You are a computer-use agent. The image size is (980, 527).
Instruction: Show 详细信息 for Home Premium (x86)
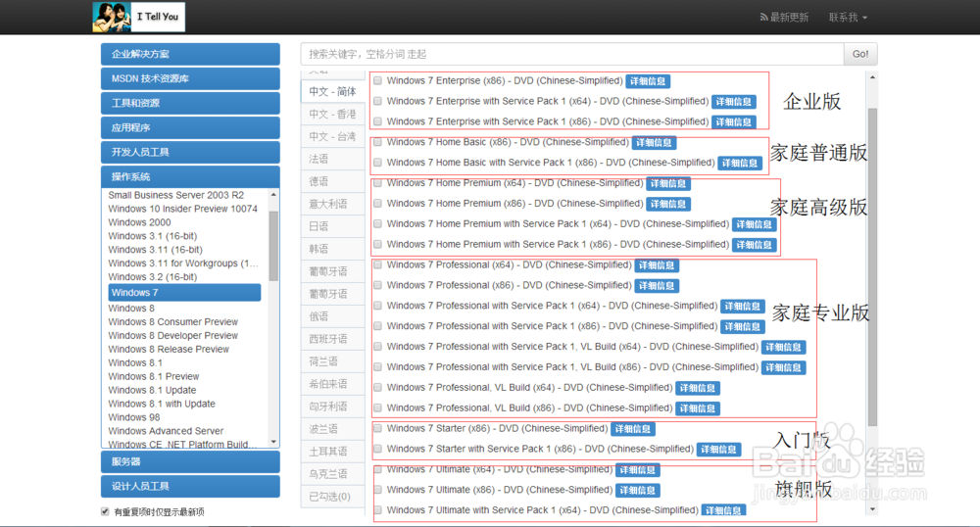pos(668,204)
